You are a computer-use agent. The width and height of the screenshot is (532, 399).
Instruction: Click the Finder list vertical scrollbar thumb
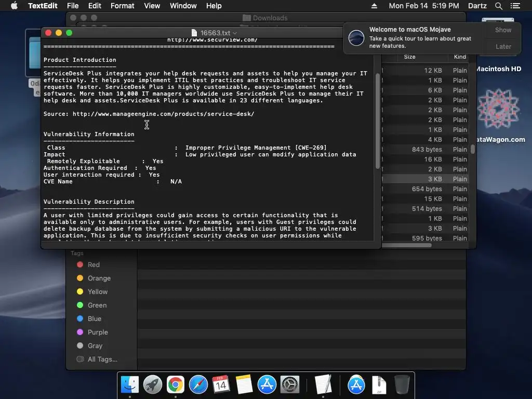point(473,149)
